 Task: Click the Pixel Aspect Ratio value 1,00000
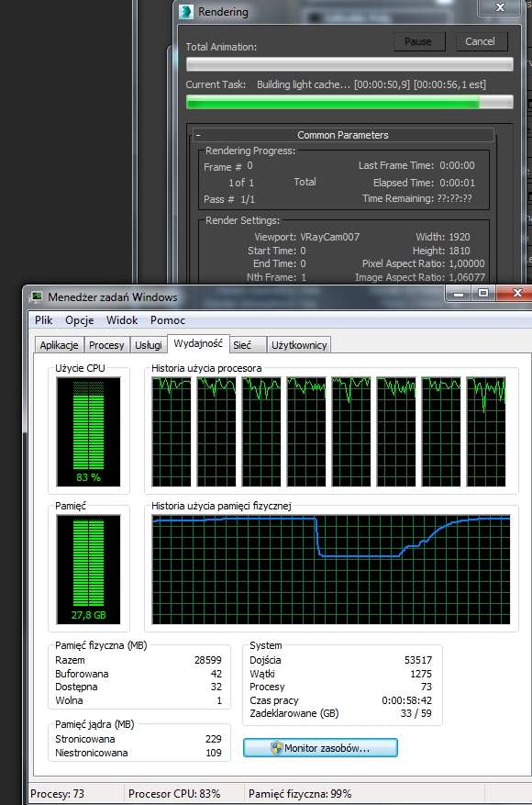(466, 263)
